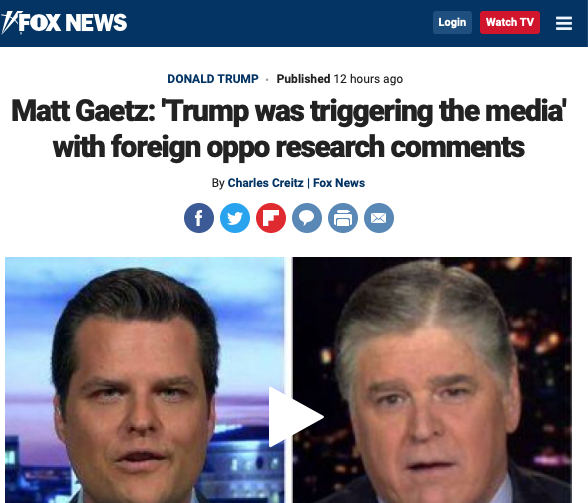Open the DONALD TRUMP category link

coord(213,79)
